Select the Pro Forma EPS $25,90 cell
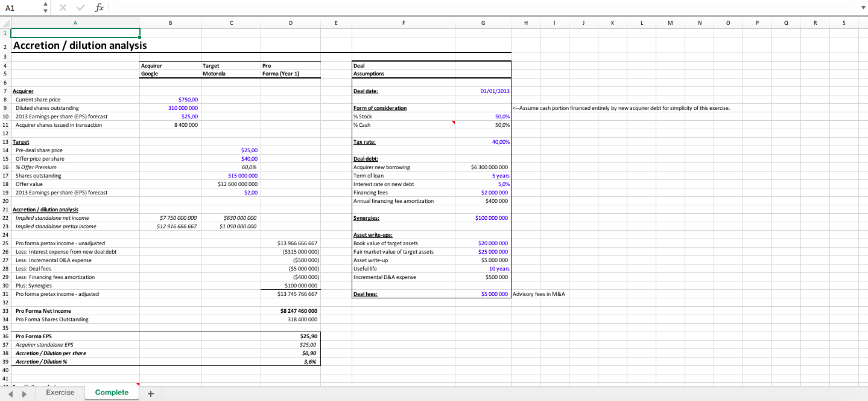The height and width of the screenshot is (401, 868). [x=291, y=336]
